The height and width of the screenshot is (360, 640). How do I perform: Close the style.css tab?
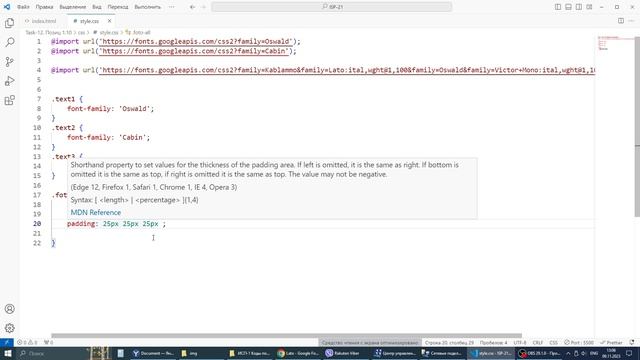tap(109, 21)
